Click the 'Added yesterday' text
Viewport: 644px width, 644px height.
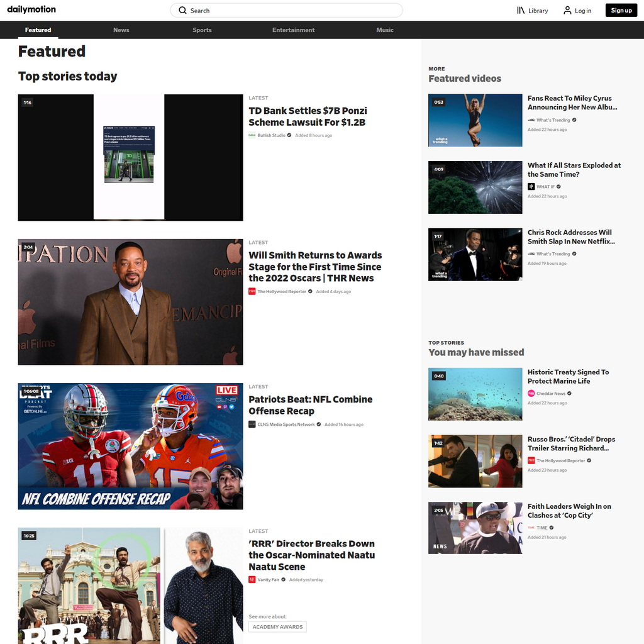point(306,579)
